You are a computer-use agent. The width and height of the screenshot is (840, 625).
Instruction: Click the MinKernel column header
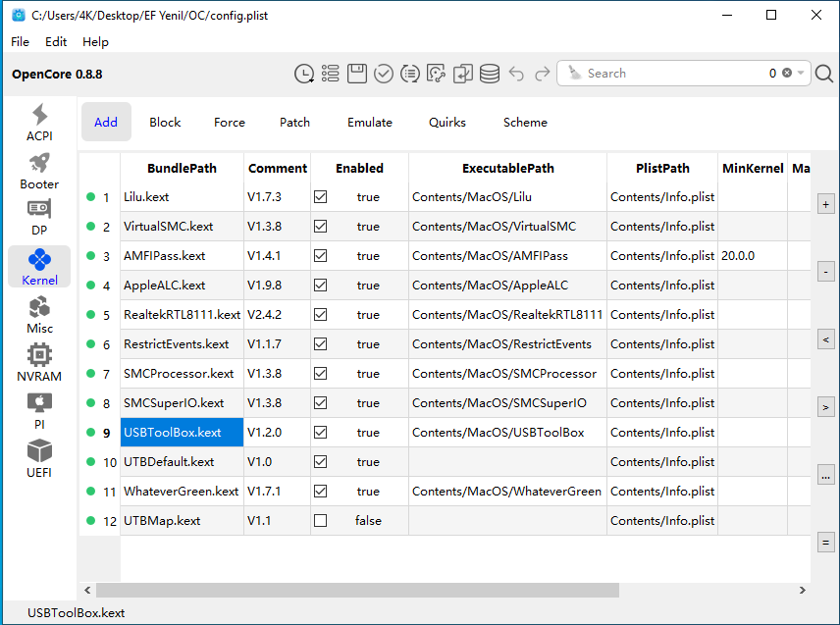pos(753,168)
